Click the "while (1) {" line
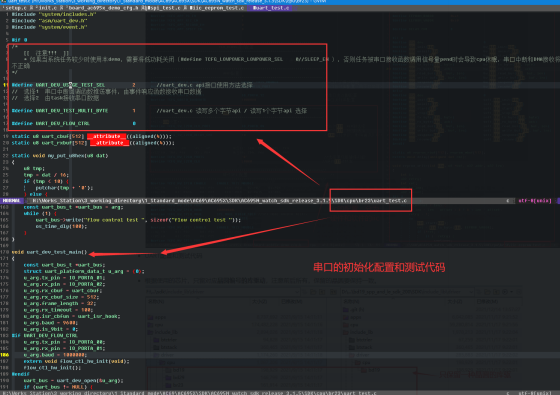 tap(40, 214)
